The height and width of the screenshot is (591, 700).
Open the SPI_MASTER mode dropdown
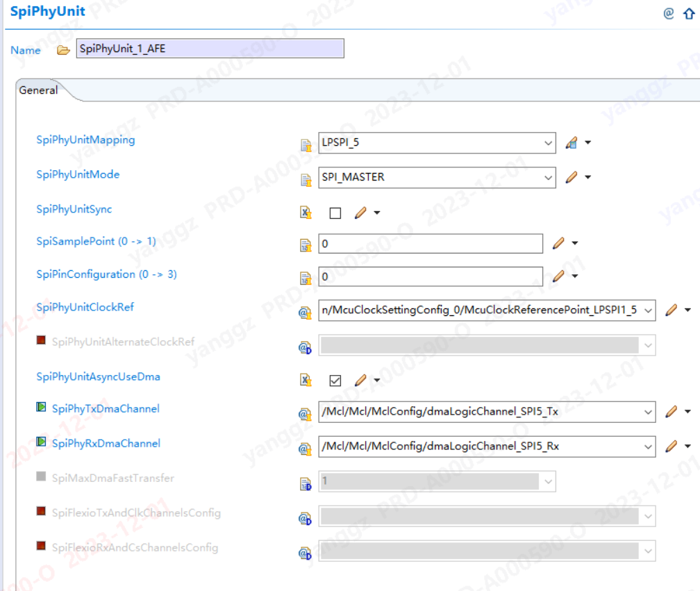(548, 177)
